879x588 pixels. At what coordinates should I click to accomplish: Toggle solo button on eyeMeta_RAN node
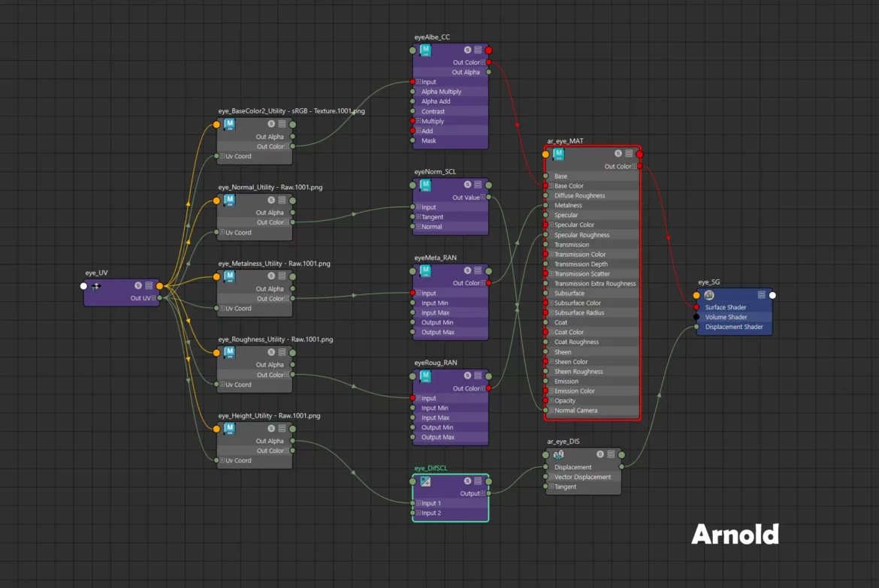click(x=467, y=270)
